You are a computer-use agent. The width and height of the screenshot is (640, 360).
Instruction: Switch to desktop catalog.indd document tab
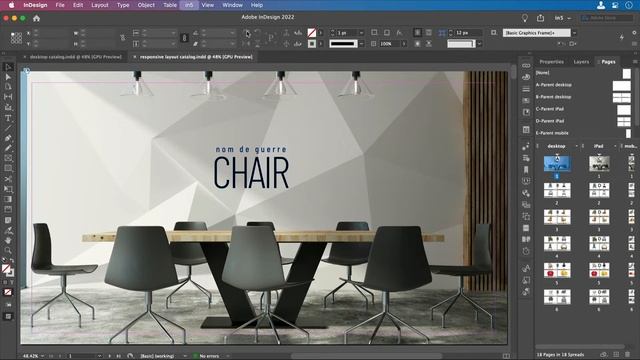click(76, 57)
